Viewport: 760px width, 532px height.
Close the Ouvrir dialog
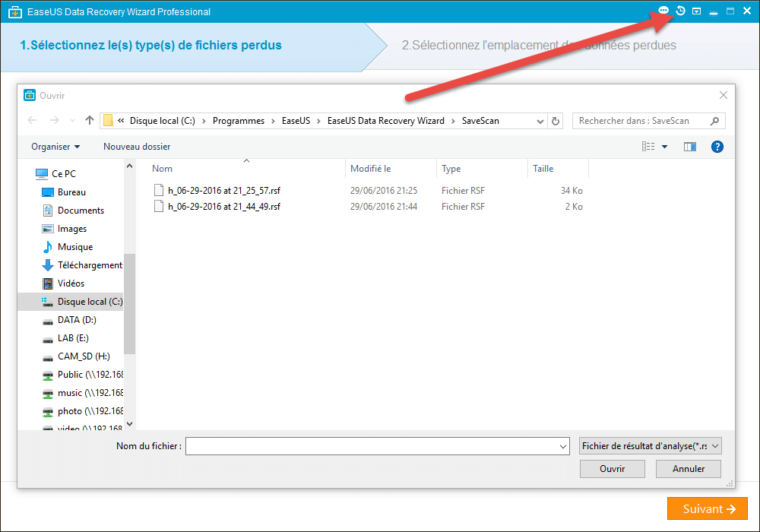pyautogui.click(x=724, y=96)
